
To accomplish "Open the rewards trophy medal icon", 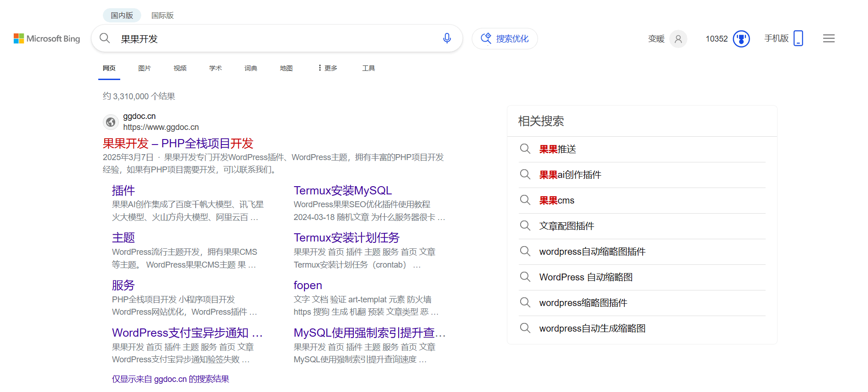I will (x=741, y=39).
